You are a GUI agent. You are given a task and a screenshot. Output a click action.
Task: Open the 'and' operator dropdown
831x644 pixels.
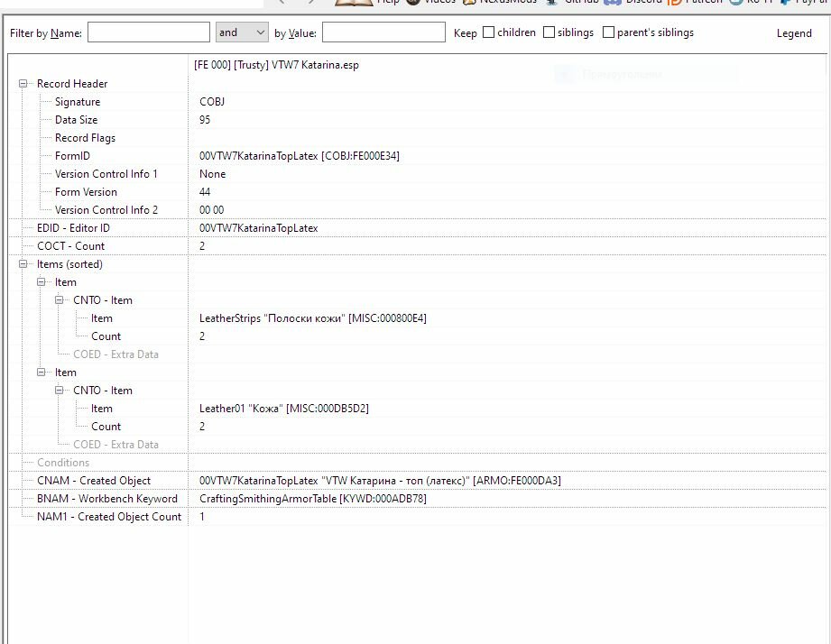(x=242, y=32)
